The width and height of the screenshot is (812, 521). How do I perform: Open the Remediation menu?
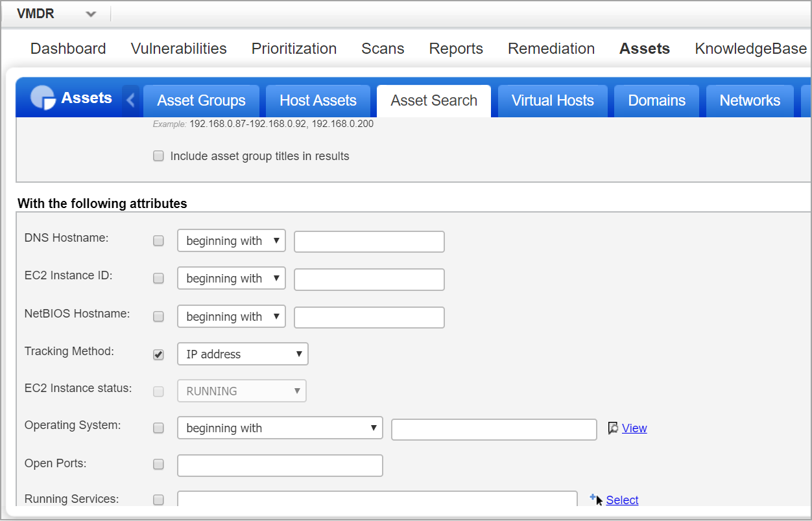(551, 49)
